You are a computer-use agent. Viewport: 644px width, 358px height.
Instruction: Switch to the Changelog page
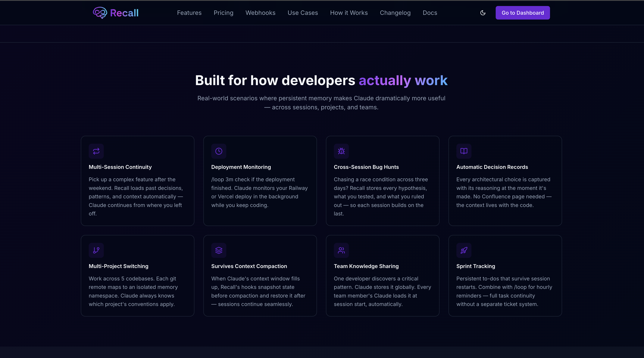click(x=395, y=13)
